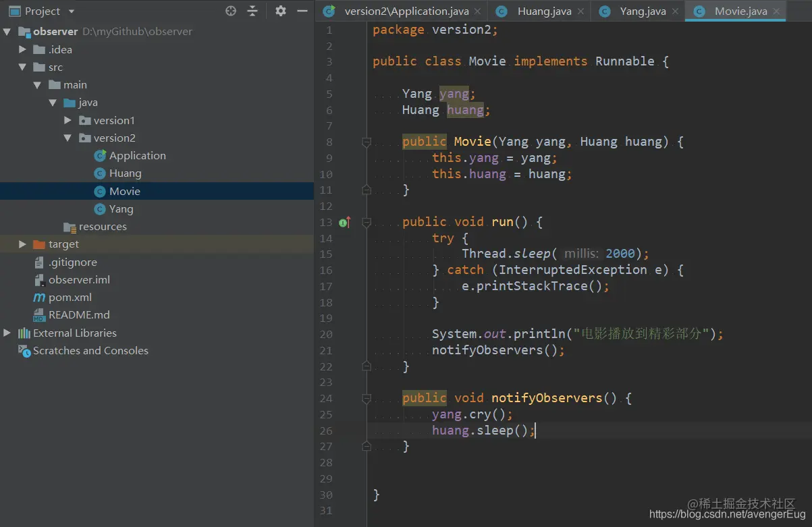This screenshot has width=812, height=527.
Task: Expand the version1 package
Action: click(67, 120)
